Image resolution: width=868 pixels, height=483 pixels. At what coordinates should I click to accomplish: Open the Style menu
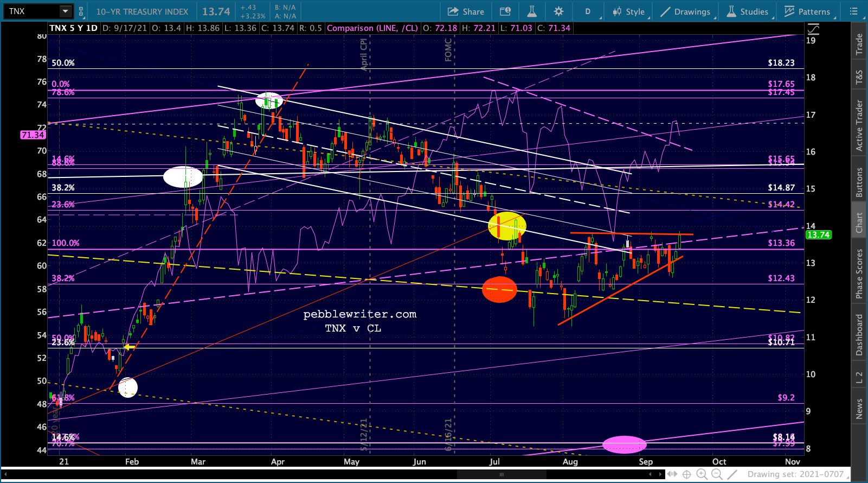[x=628, y=11]
